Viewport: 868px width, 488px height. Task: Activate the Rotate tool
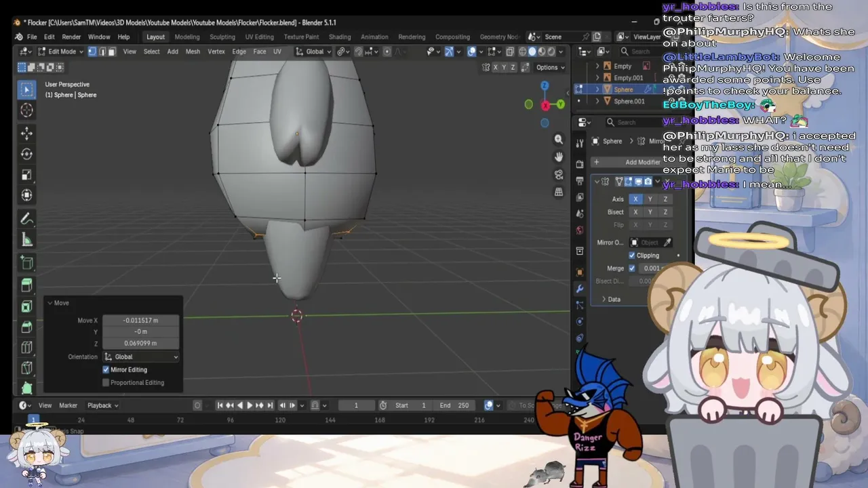pos(26,154)
